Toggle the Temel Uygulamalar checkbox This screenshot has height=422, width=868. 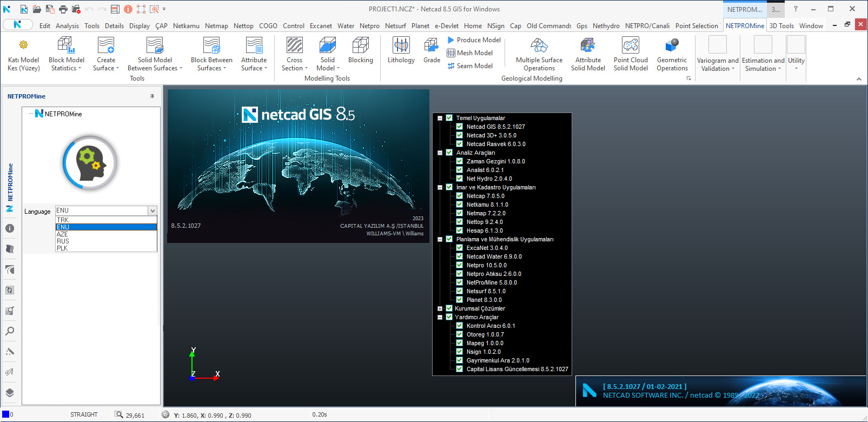tap(449, 118)
